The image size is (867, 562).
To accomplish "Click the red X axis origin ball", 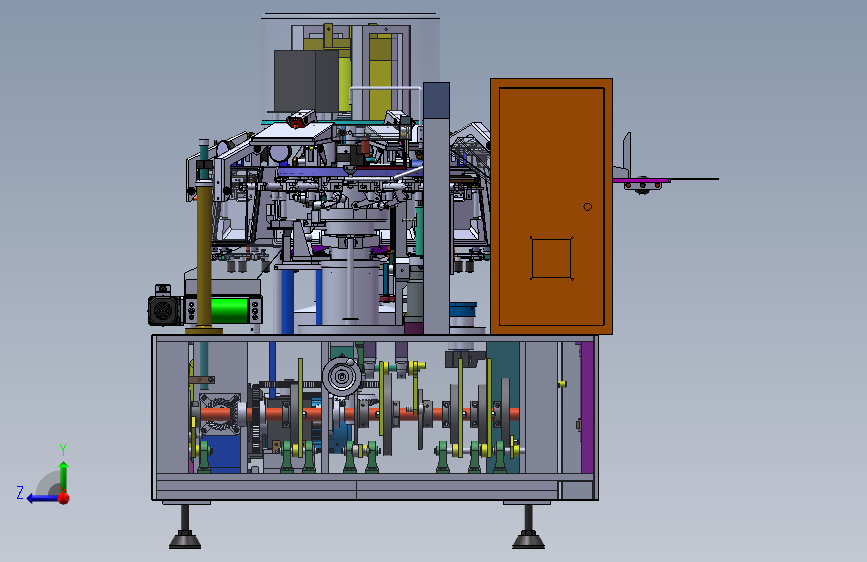I will tap(64, 498).
